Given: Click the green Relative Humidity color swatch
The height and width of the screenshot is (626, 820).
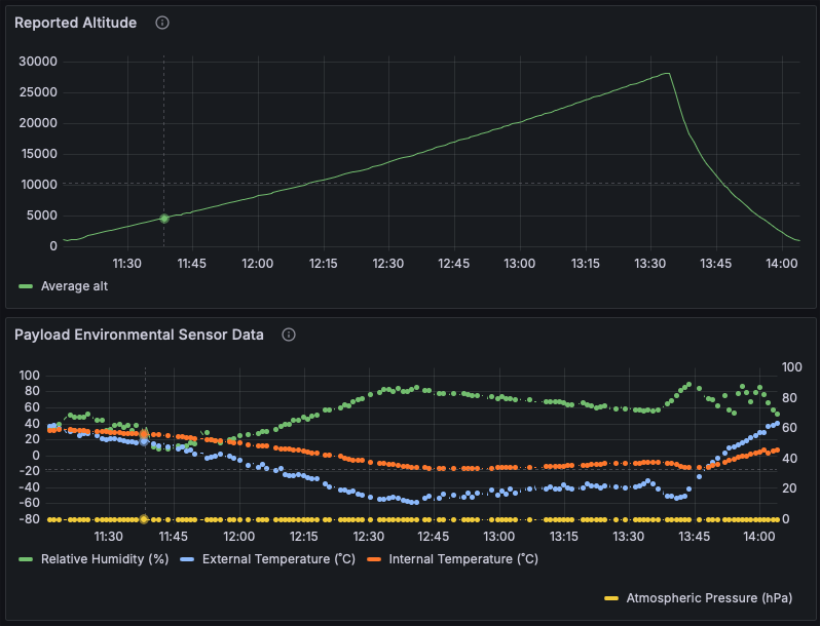Looking at the screenshot, I should coord(26,559).
